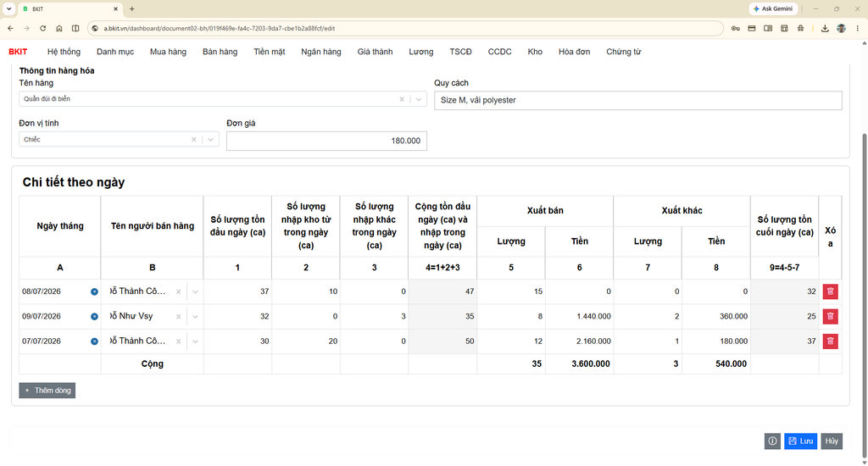868x466 pixels.
Task: Open the CCDC menu
Action: click(499, 52)
